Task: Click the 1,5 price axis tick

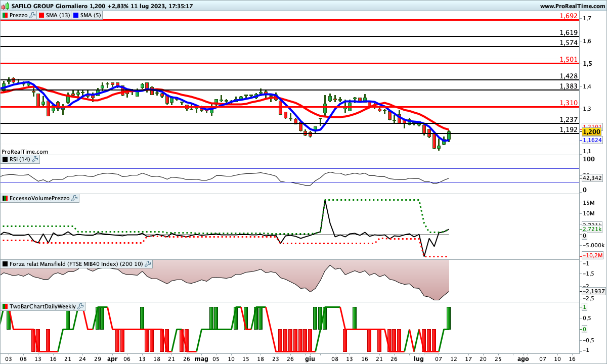Action: (588, 63)
